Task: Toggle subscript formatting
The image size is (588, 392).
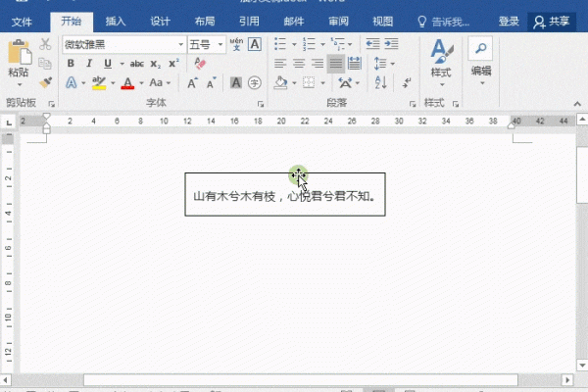Action: [x=155, y=64]
